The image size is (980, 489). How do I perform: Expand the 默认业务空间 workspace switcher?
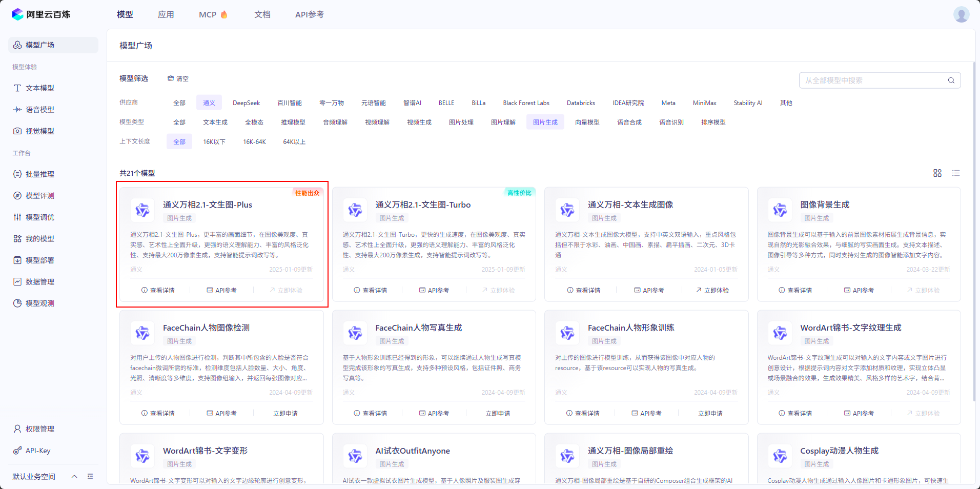click(74, 476)
